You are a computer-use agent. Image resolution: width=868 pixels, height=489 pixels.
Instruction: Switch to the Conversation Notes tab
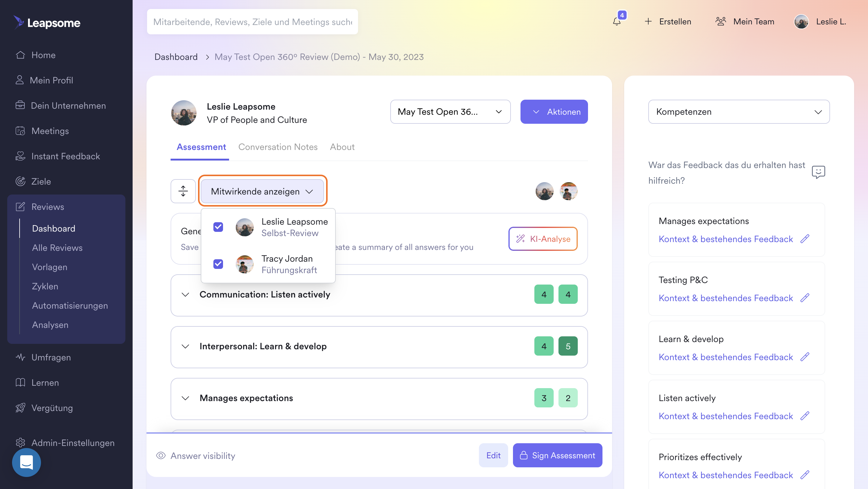pos(278,147)
